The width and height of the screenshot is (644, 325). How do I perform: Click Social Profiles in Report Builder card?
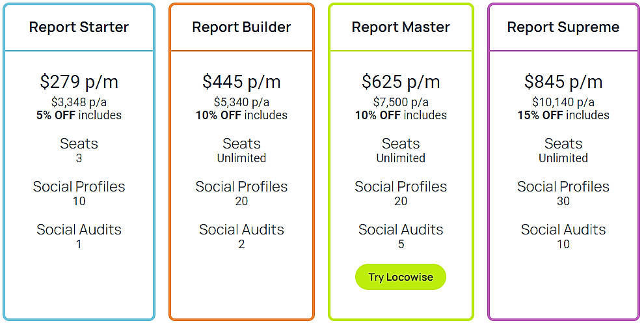click(241, 186)
